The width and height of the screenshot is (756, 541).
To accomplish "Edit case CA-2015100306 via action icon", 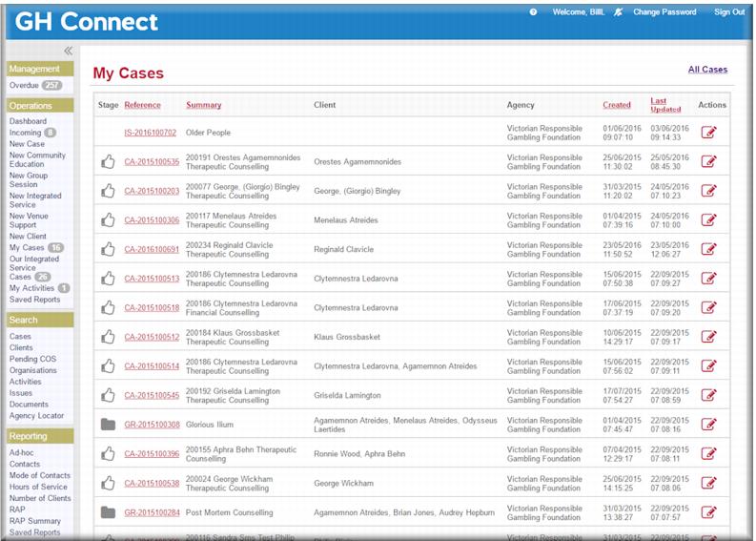I will click(x=708, y=220).
